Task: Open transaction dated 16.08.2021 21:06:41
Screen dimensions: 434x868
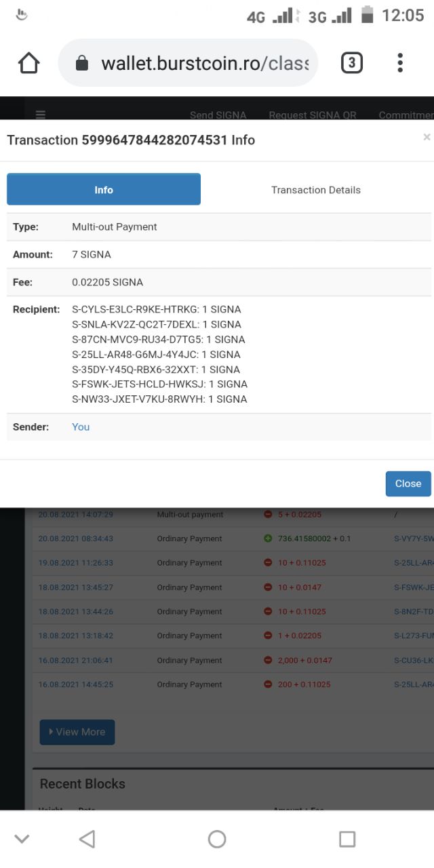Action: tap(76, 660)
